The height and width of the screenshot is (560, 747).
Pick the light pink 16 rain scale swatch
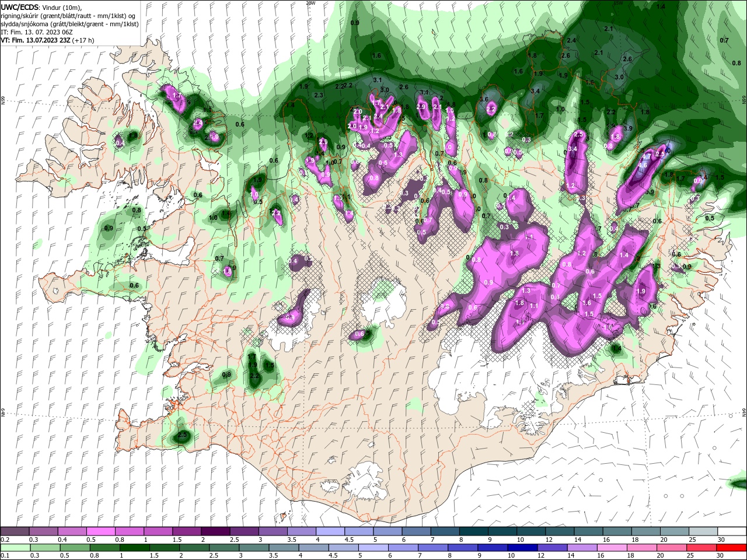612,548
